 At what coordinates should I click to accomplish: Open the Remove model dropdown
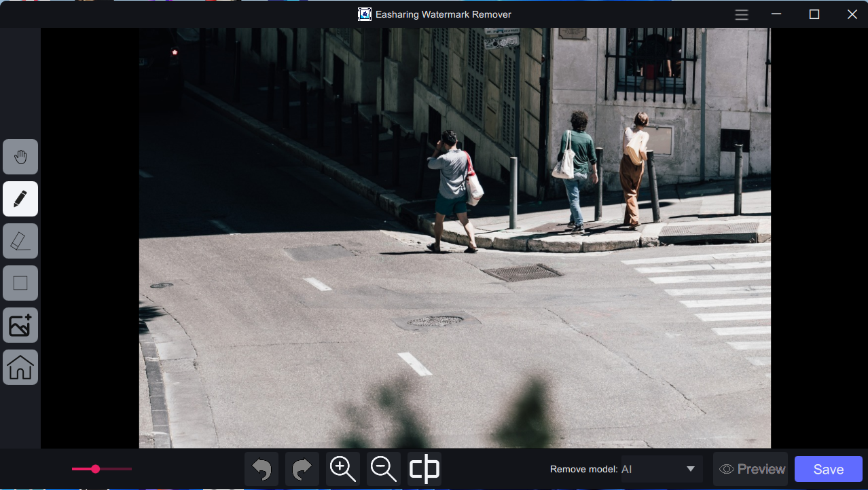661,469
